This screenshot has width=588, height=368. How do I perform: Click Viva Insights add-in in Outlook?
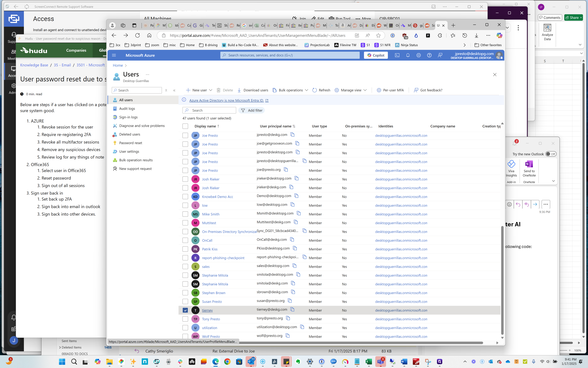point(511,169)
